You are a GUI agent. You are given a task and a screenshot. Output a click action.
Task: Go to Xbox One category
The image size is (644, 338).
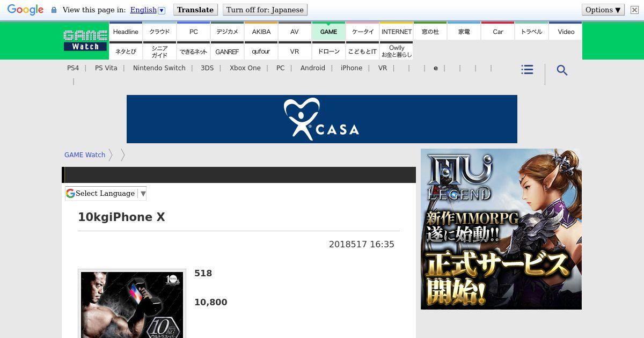click(245, 68)
